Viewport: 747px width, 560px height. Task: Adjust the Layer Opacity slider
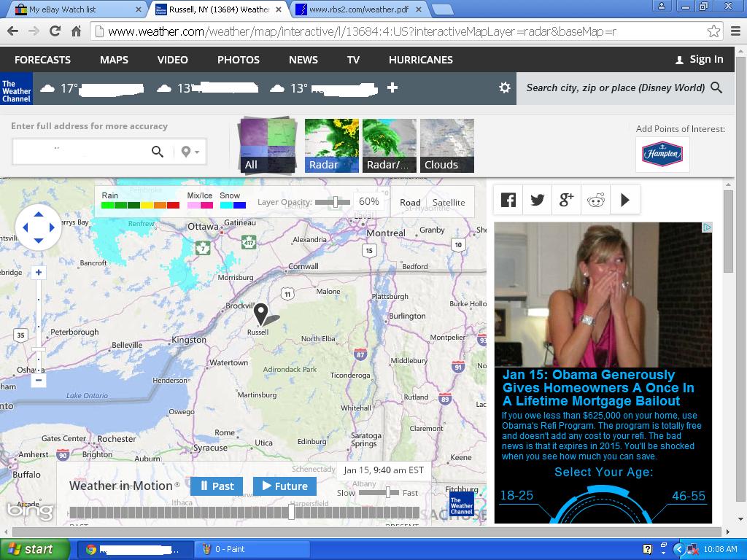pyautogui.click(x=336, y=202)
